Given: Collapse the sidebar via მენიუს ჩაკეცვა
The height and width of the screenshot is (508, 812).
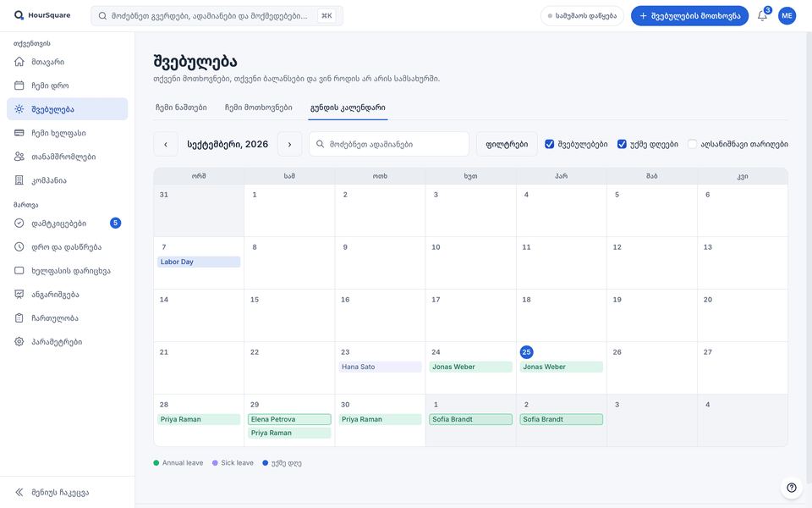Looking at the screenshot, I should 52,493.
